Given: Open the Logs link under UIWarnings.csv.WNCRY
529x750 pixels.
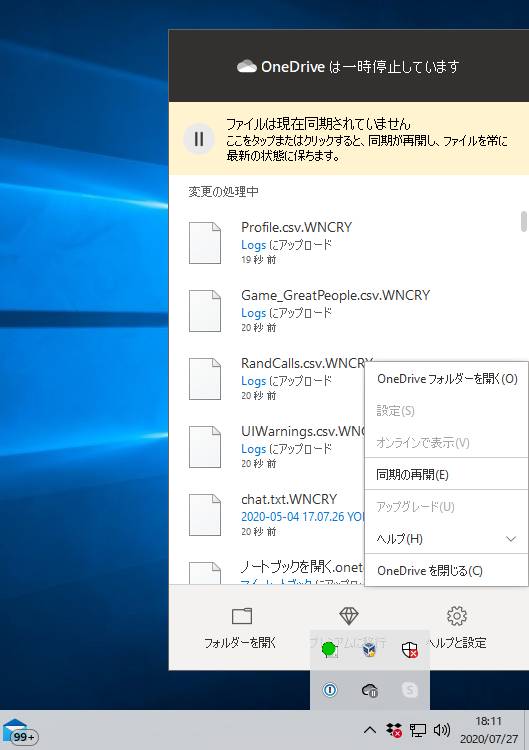Looking at the screenshot, I should click(253, 449).
